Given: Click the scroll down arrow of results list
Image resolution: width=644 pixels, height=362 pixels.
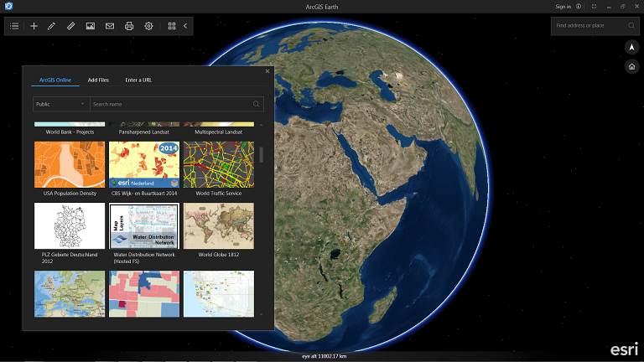Looking at the screenshot, I should pyautogui.click(x=262, y=315).
